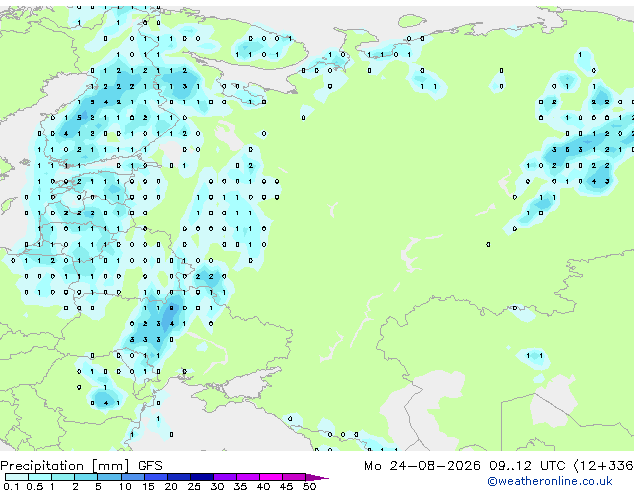Screen dimensions: 634x490
Task: Click the "Precipitation [mm] GFS" map title
Action: pos(81,466)
